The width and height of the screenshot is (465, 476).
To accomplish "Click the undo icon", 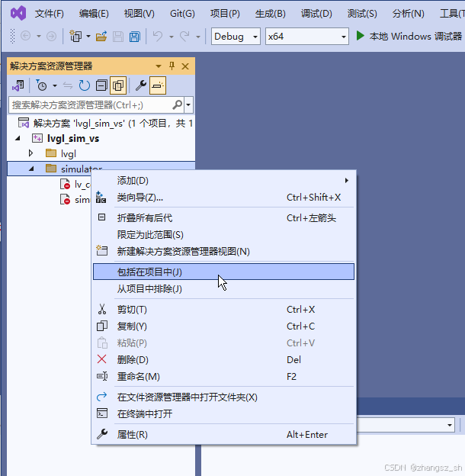I will pyautogui.click(x=158, y=37).
